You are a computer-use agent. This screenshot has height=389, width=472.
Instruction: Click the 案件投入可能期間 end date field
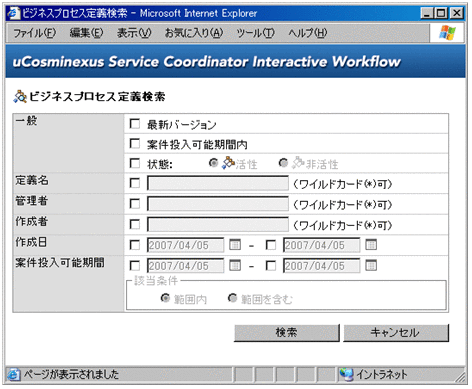[x=322, y=266]
